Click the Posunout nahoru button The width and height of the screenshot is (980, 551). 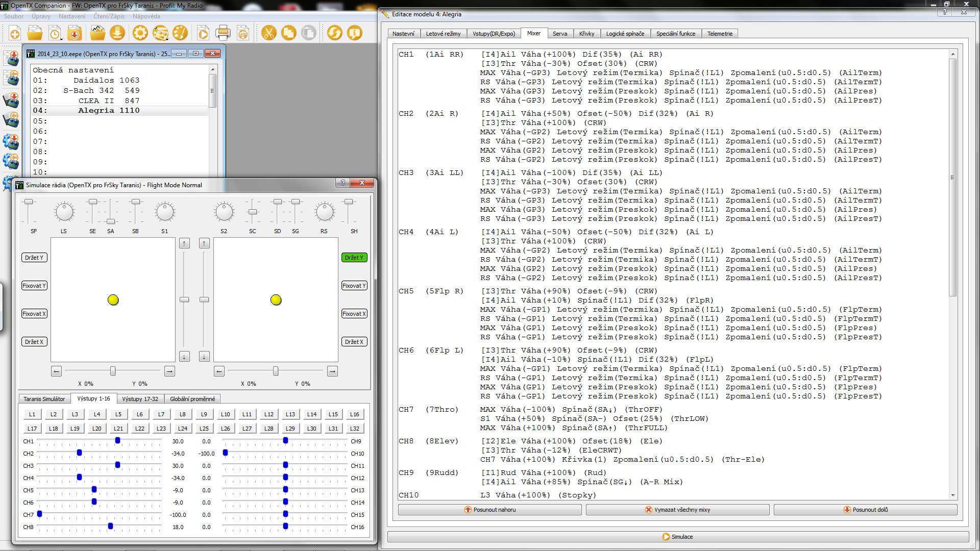tap(489, 510)
